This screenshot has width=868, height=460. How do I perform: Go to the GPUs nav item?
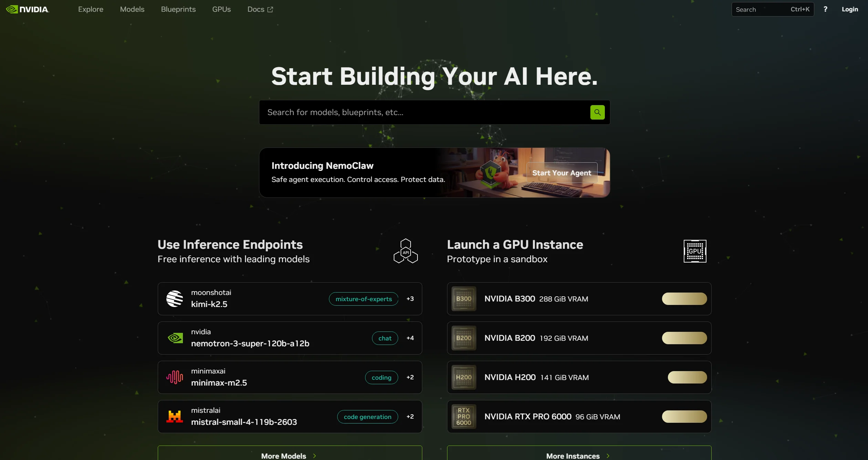pos(221,9)
